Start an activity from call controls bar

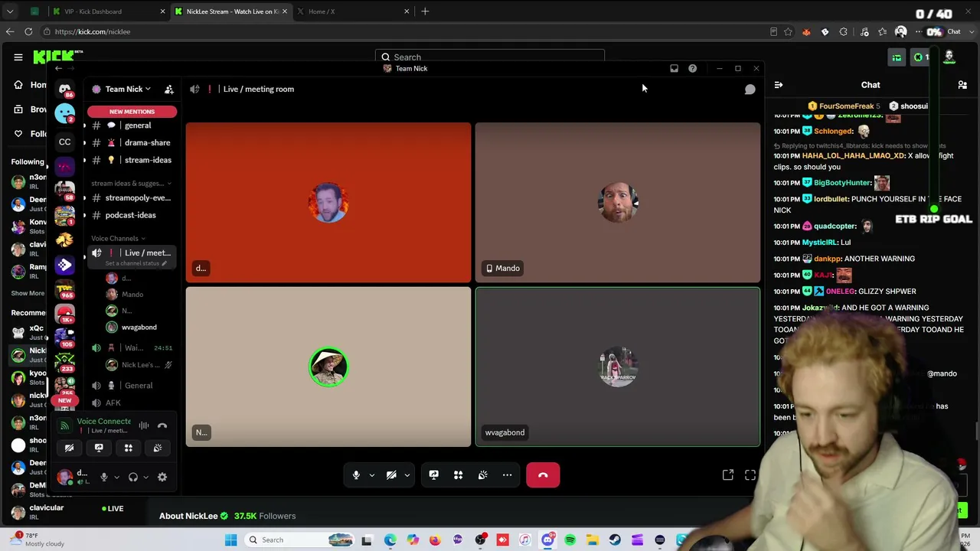tap(458, 475)
